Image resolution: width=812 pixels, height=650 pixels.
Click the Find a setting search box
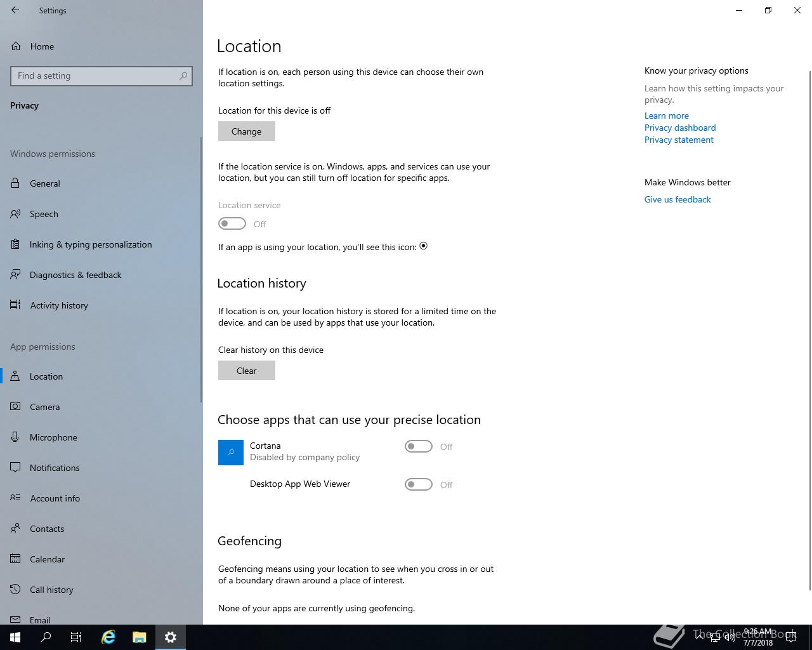point(101,76)
